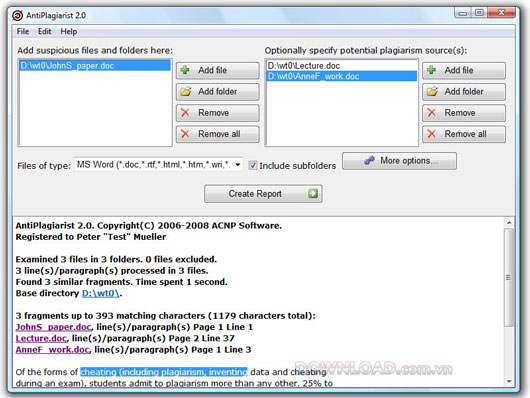Click Add folder label for plagiarism sources
Image resolution: width=530 pixels, height=398 pixels.
(x=464, y=91)
